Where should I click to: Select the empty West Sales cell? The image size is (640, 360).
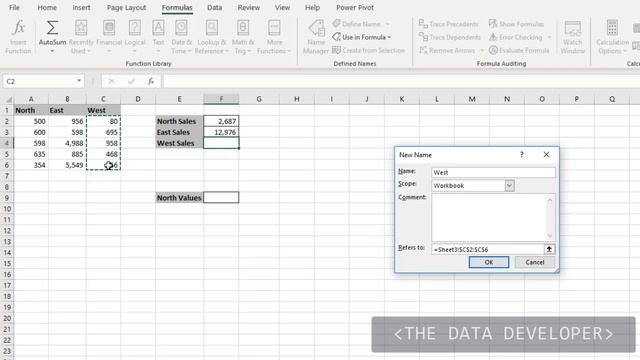coord(221,143)
